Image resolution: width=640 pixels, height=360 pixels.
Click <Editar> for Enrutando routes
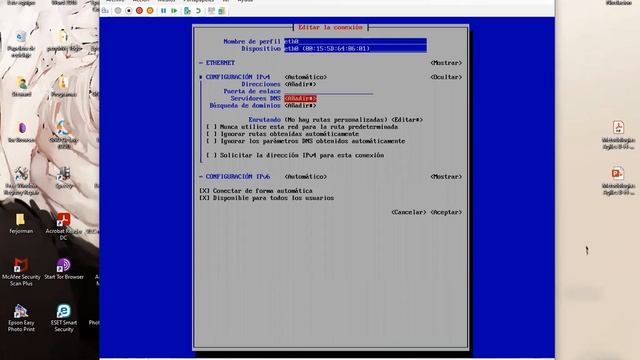(407, 120)
